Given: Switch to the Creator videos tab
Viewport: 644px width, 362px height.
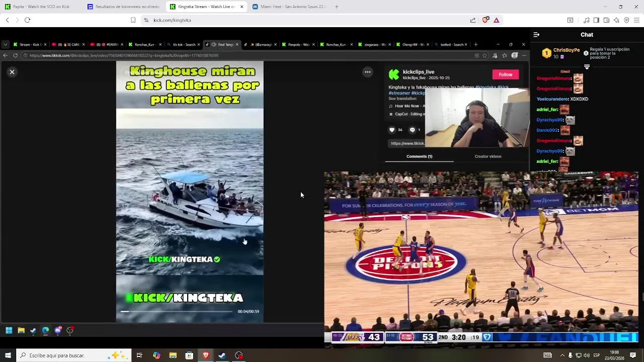Looking at the screenshot, I should pyautogui.click(x=488, y=156).
